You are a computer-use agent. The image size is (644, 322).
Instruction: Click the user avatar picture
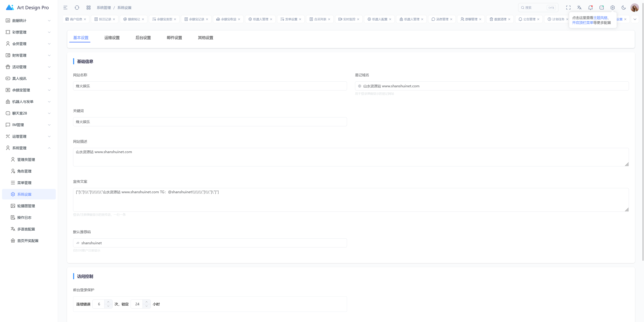tap(634, 8)
